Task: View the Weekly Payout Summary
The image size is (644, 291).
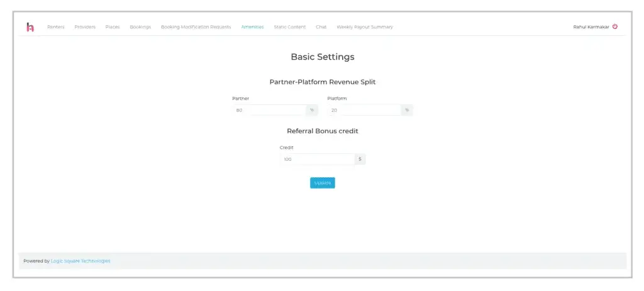Action: coord(364,27)
